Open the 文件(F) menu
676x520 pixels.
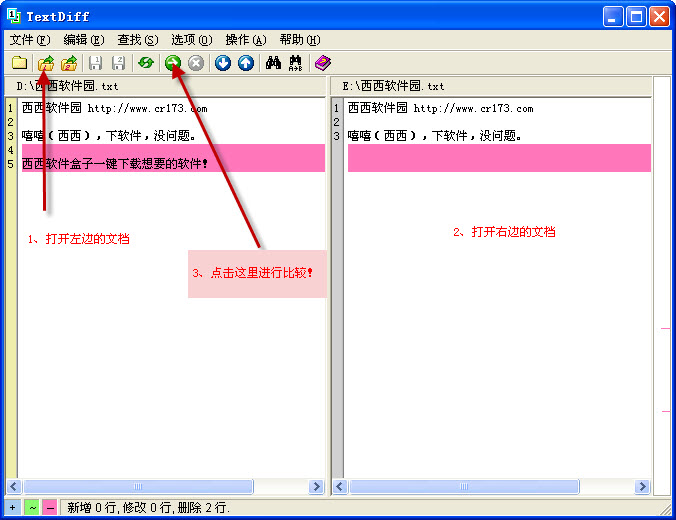click(x=30, y=40)
